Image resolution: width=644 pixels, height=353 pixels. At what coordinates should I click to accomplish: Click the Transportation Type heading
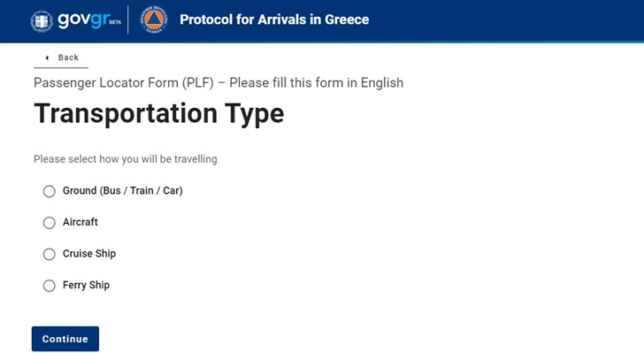pos(159,113)
